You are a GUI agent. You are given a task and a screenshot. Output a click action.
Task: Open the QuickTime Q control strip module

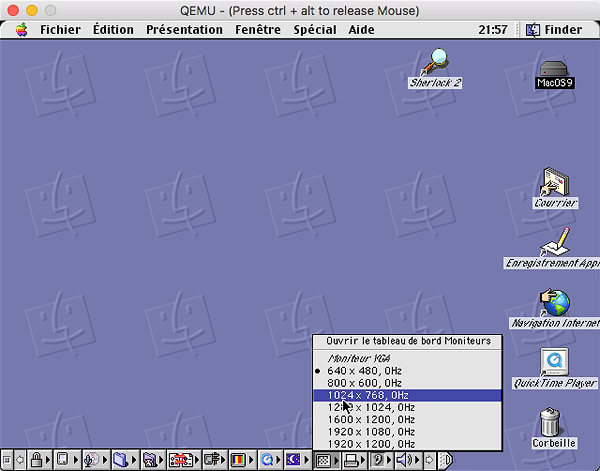click(269, 459)
